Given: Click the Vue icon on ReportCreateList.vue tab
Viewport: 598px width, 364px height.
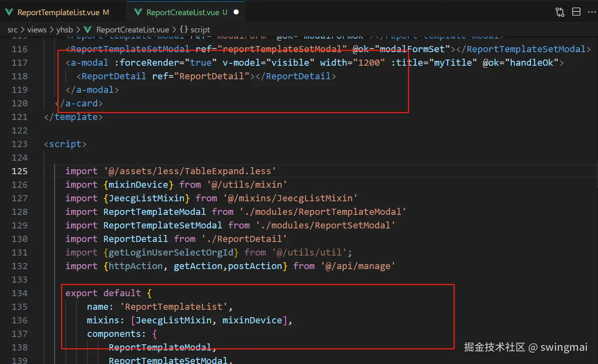Looking at the screenshot, I should click(x=138, y=12).
